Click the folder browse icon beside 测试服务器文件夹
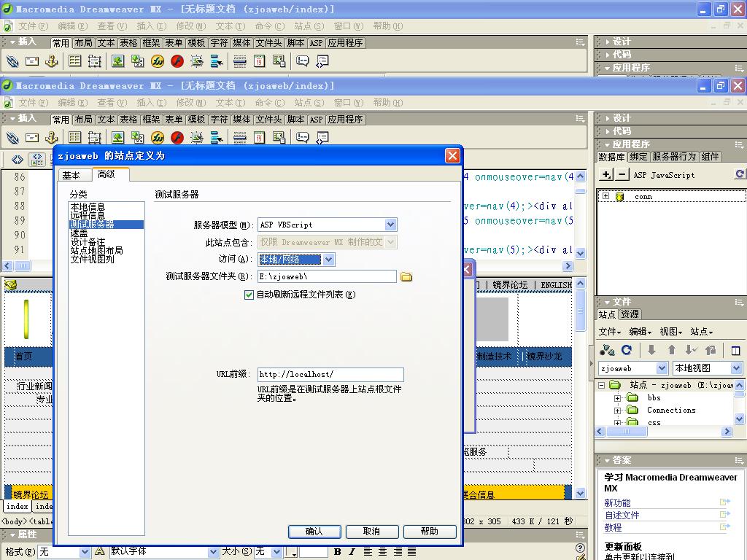This screenshot has width=747, height=560. tap(406, 276)
